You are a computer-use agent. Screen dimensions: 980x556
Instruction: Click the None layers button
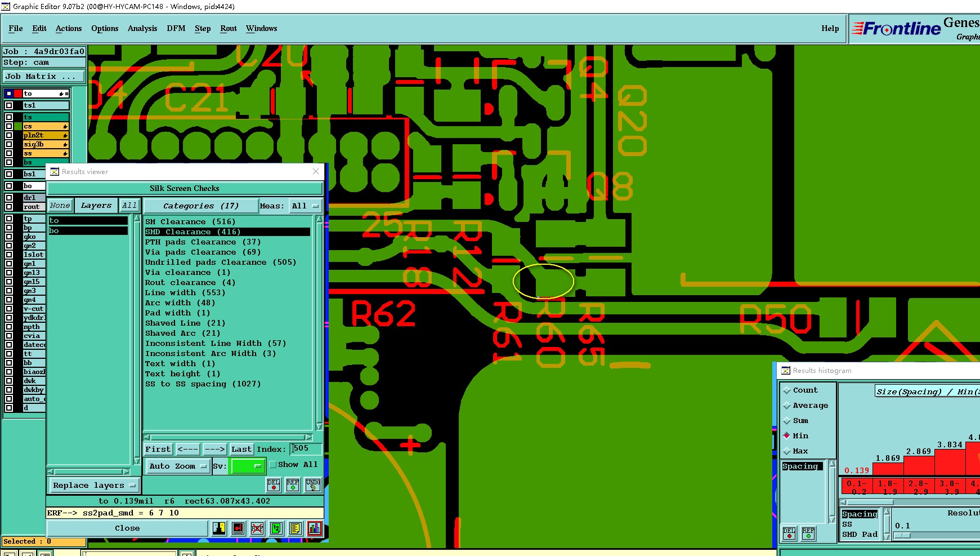60,206
